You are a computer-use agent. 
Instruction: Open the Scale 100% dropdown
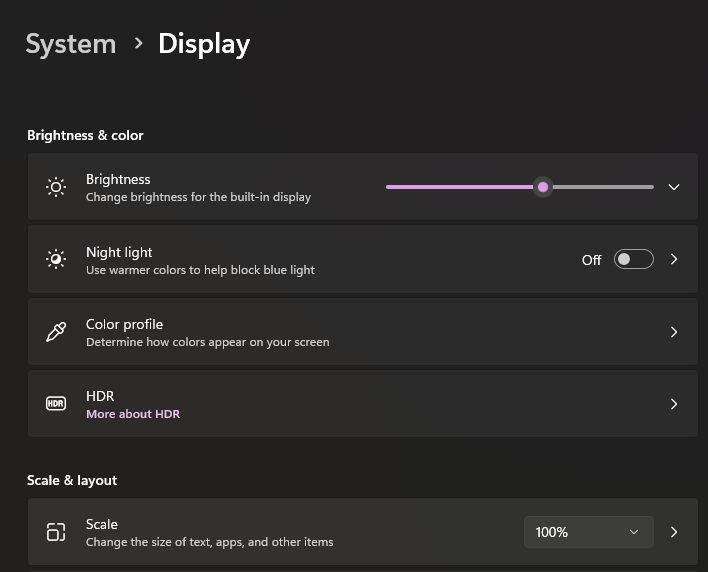point(588,532)
